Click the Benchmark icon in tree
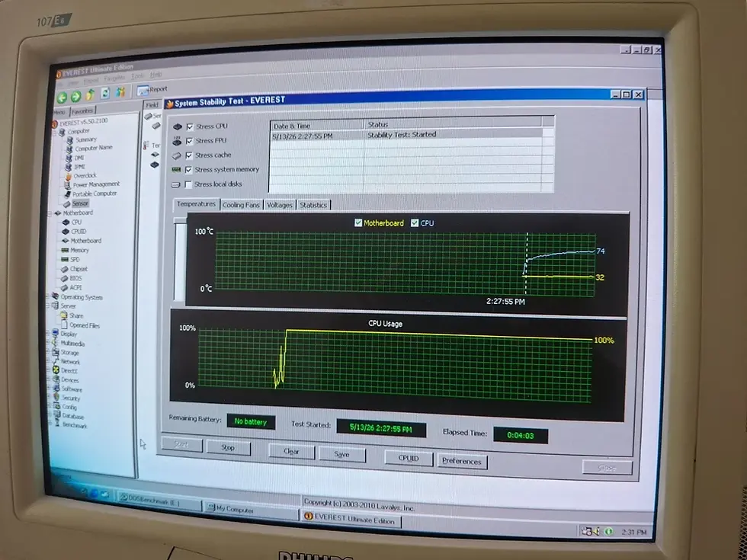Screen dimensions: 747x560 click(57, 424)
